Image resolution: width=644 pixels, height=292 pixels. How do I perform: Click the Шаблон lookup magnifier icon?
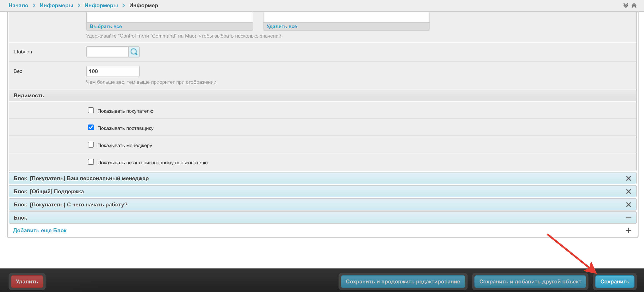tap(134, 52)
